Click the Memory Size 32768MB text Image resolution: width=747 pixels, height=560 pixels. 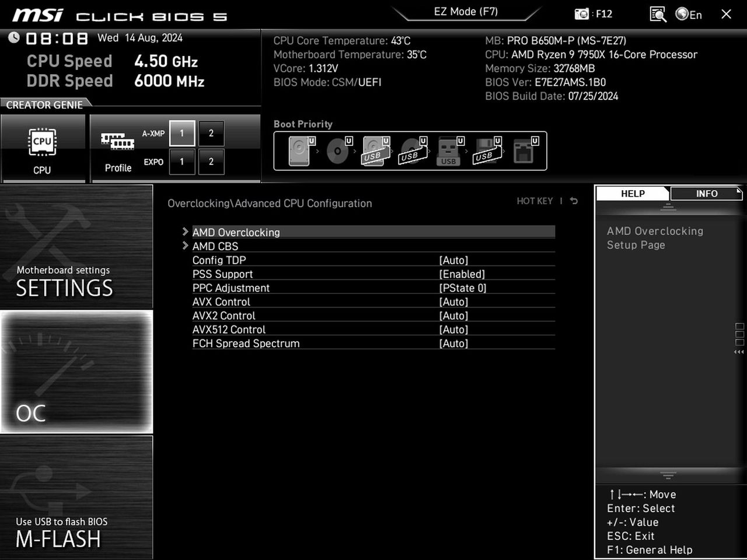[x=540, y=68]
